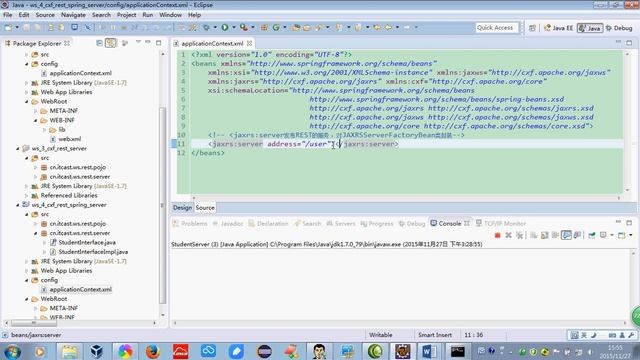Click the New file toolbar icon
This screenshot has height=360, width=640.
pos(8,27)
